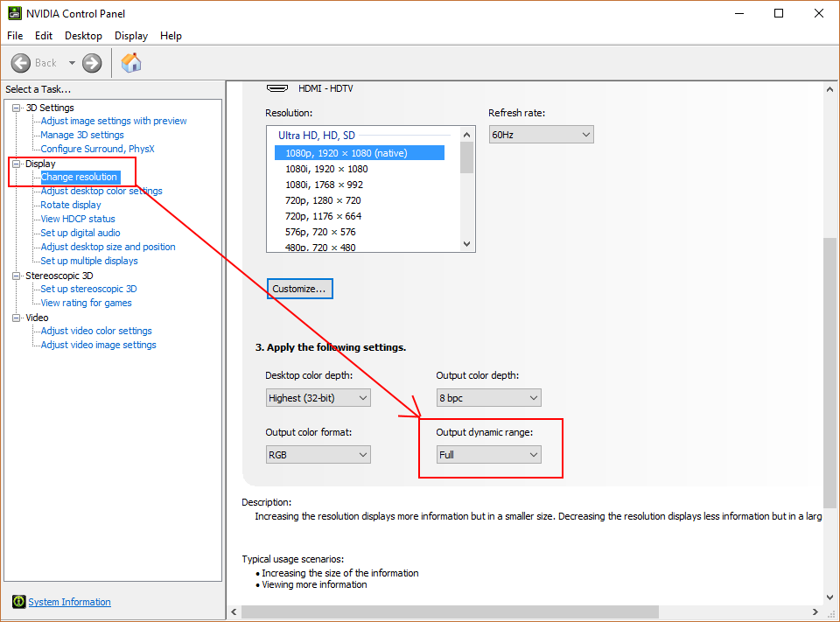This screenshot has height=622, width=840.
Task: Select View HDCP status task
Action: pyautogui.click(x=78, y=219)
